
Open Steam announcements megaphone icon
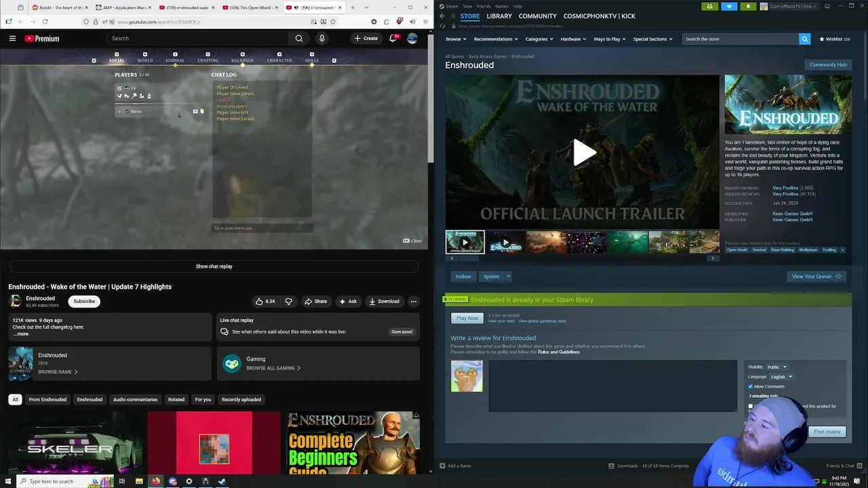click(729, 6)
